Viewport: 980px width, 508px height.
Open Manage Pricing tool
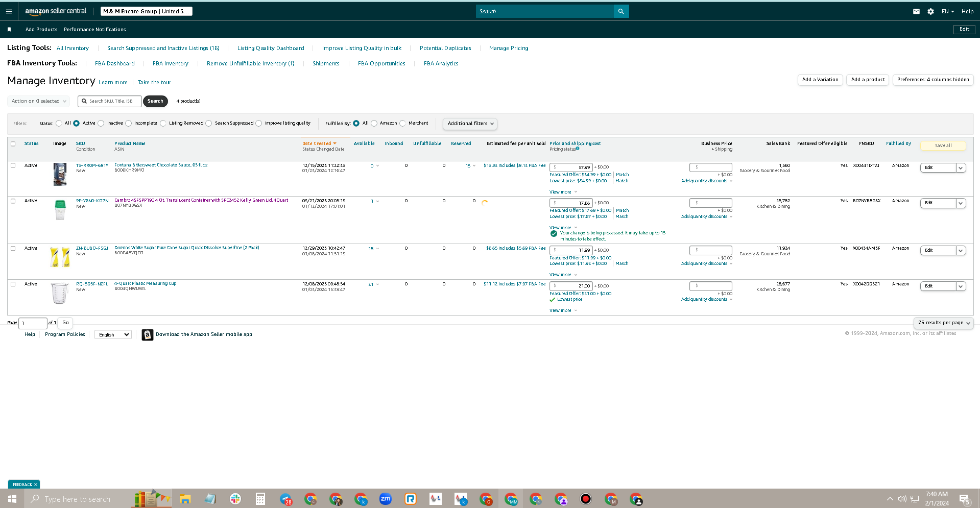point(509,48)
